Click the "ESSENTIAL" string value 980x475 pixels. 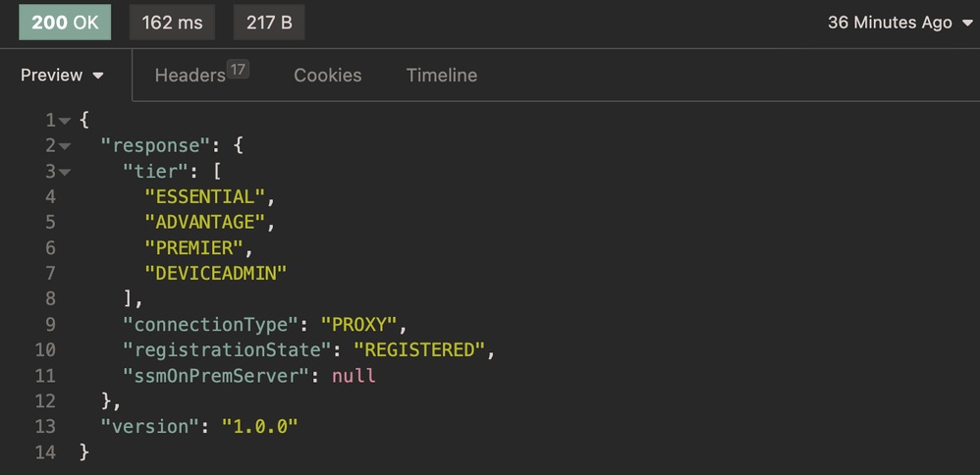(x=204, y=196)
